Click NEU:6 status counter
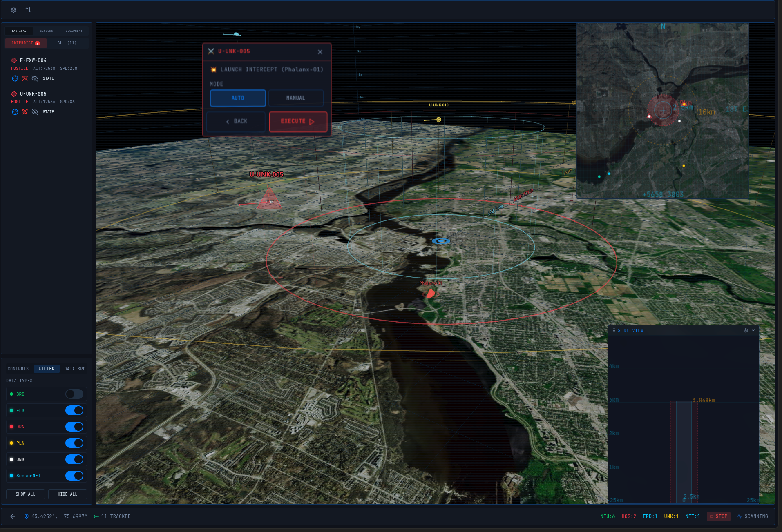The height and width of the screenshot is (532, 782). [x=608, y=516]
